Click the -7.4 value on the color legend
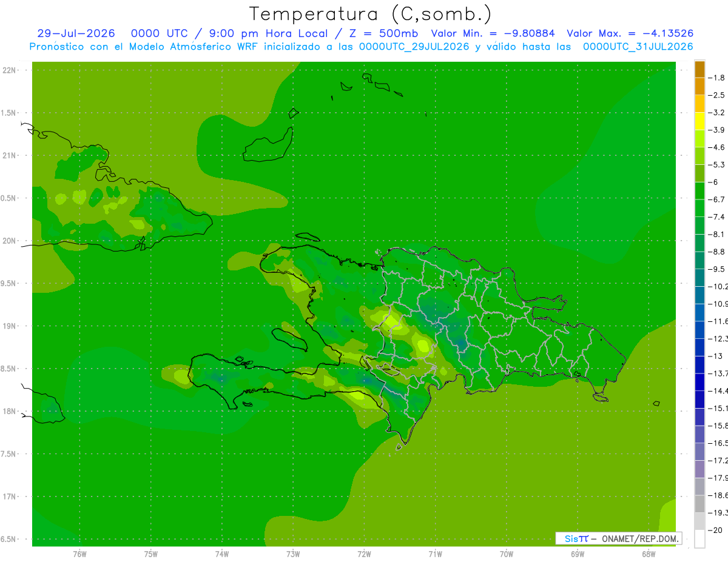Viewport: 728px width, 562px height. pos(716,216)
